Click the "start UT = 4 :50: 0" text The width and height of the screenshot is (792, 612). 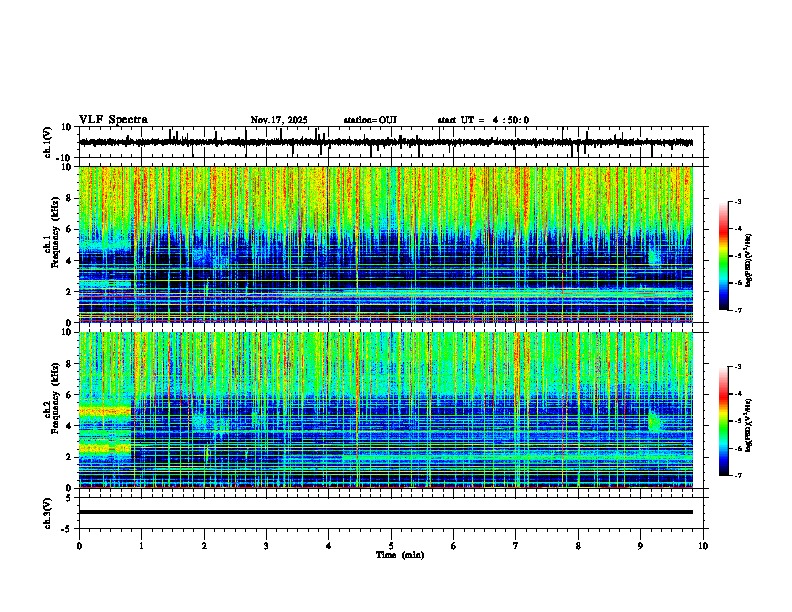(x=483, y=120)
